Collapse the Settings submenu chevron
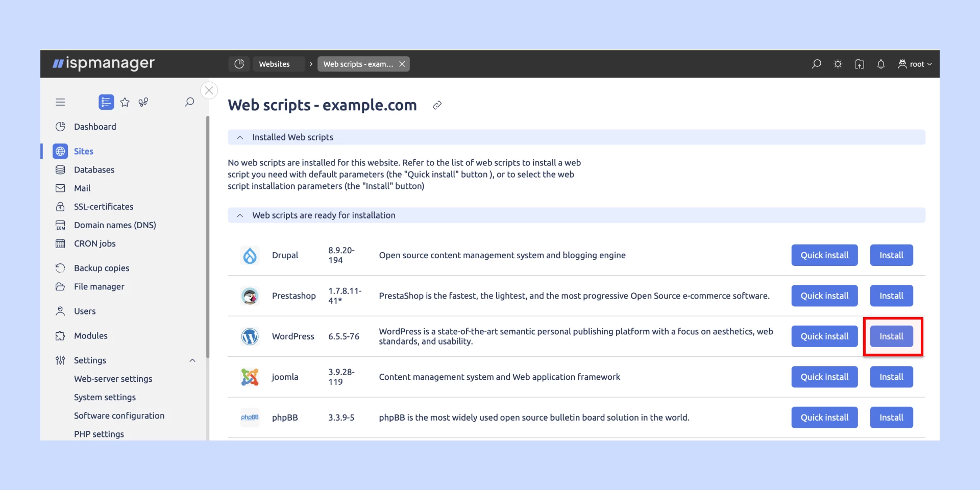Viewport: 980px width, 490px height. point(192,360)
